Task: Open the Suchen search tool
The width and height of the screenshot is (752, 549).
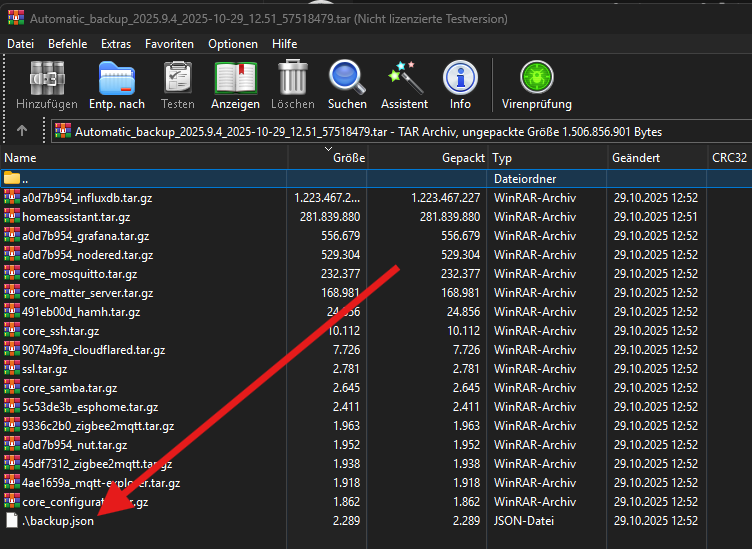Action: (347, 84)
